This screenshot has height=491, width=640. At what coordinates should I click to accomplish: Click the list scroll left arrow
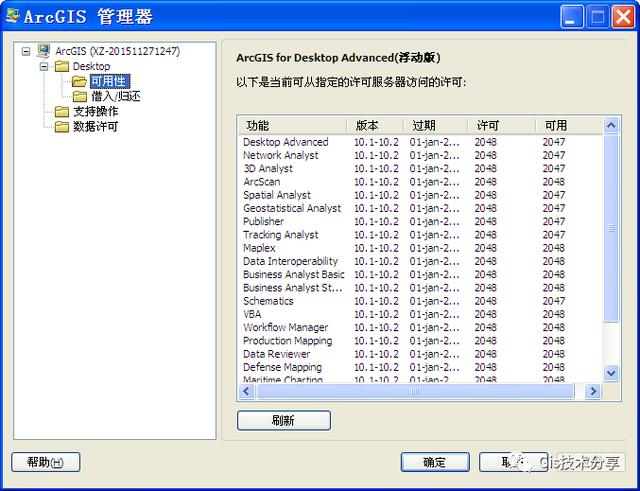tap(246, 391)
